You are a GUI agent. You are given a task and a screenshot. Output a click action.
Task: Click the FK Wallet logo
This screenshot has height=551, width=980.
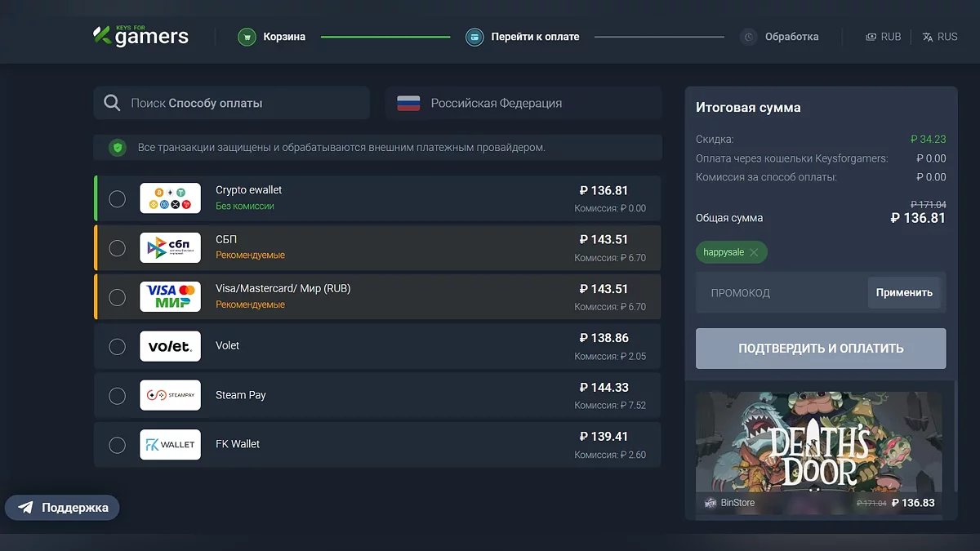point(170,444)
